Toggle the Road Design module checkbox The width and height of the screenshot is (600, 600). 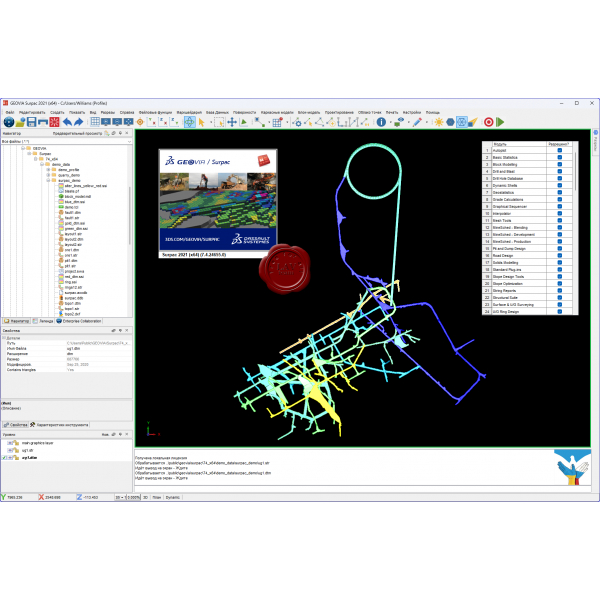[x=559, y=255]
